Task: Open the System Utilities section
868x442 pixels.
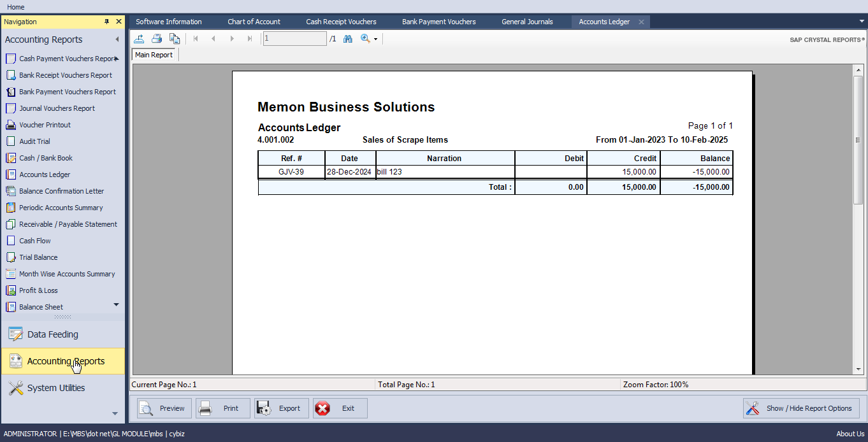Action: pos(62,388)
